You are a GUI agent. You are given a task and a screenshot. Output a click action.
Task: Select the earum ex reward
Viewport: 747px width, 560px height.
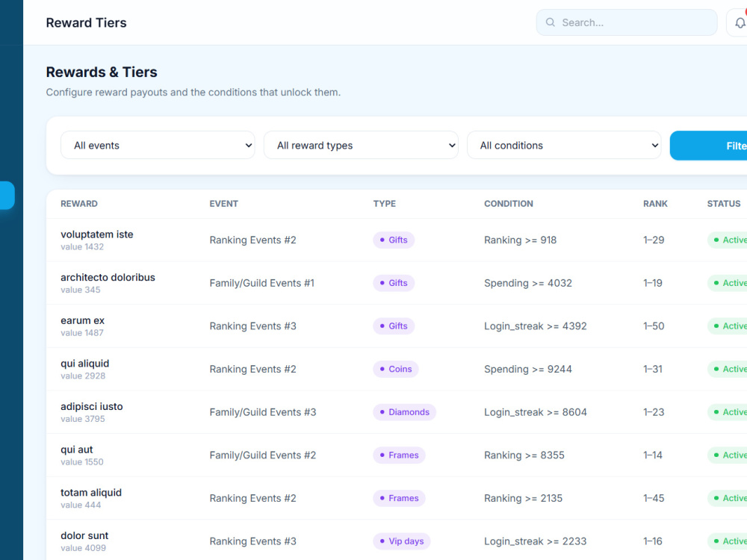click(82, 320)
